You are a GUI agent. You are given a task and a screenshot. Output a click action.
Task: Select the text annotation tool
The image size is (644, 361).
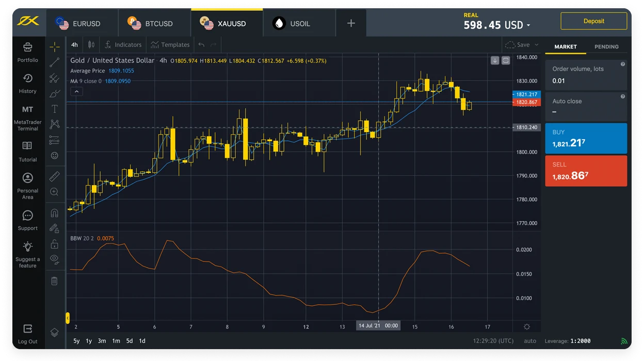coord(54,109)
